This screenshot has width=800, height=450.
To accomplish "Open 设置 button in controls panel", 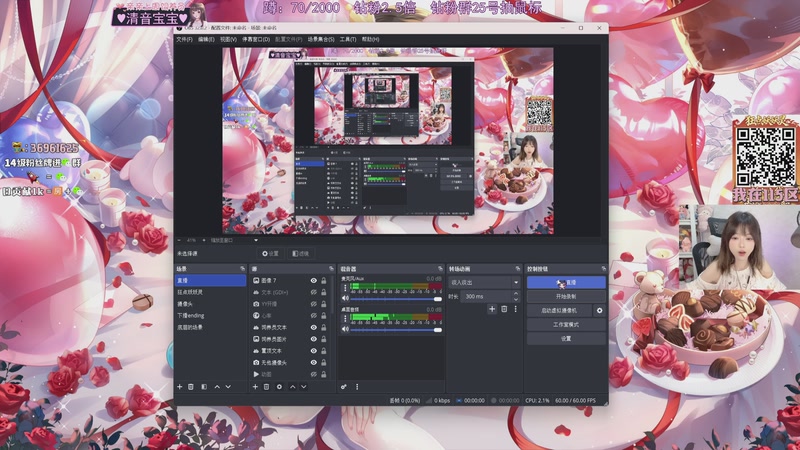I will [x=566, y=338].
